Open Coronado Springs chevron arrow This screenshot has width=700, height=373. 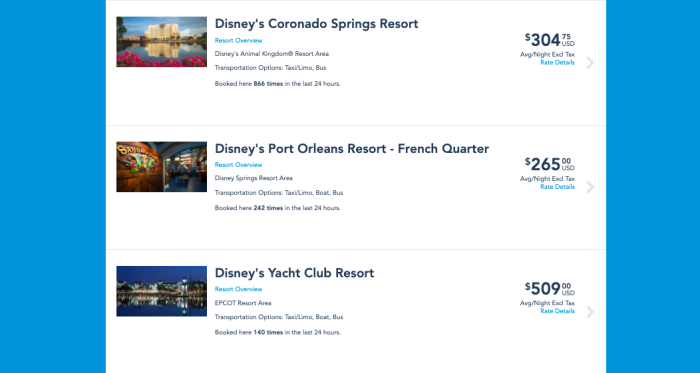(x=590, y=63)
